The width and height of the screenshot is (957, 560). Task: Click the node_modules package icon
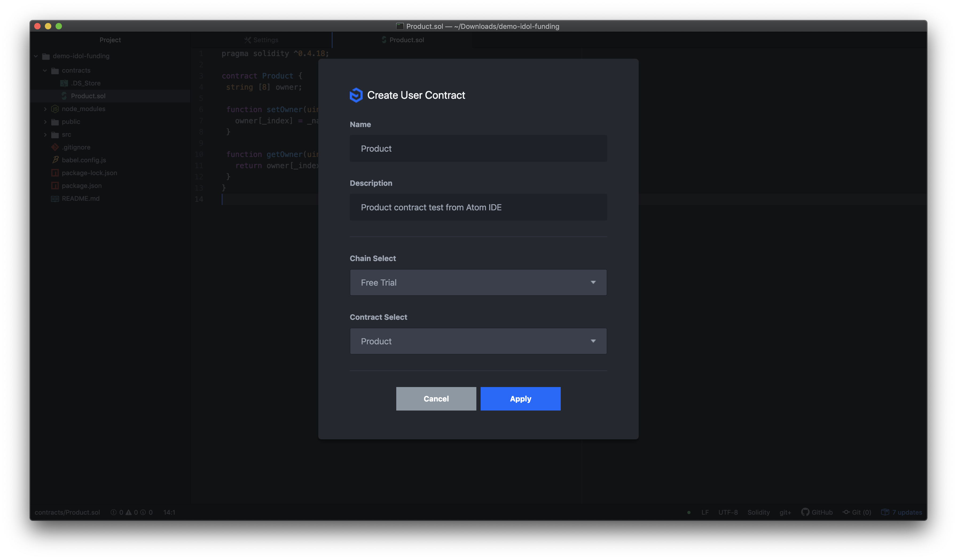(x=55, y=109)
